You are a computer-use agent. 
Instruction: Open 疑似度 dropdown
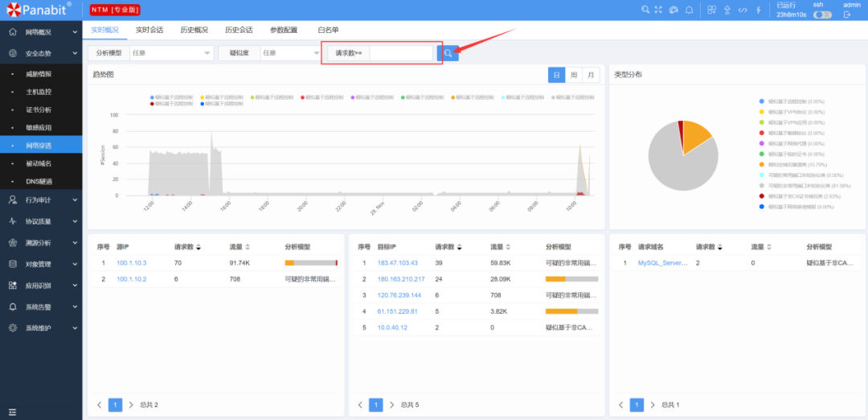click(x=290, y=53)
